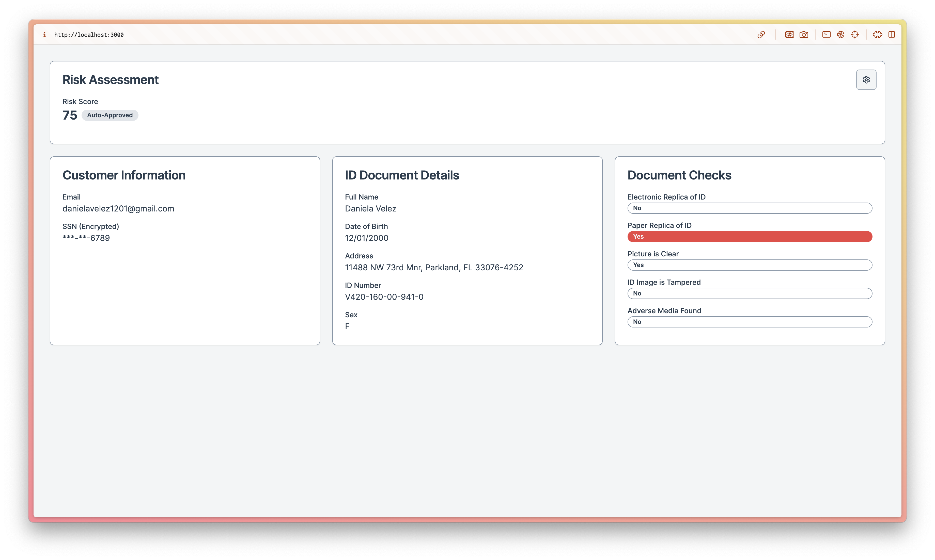The image size is (935, 560).
Task: Click the site info icon beside URL
Action: (44, 35)
